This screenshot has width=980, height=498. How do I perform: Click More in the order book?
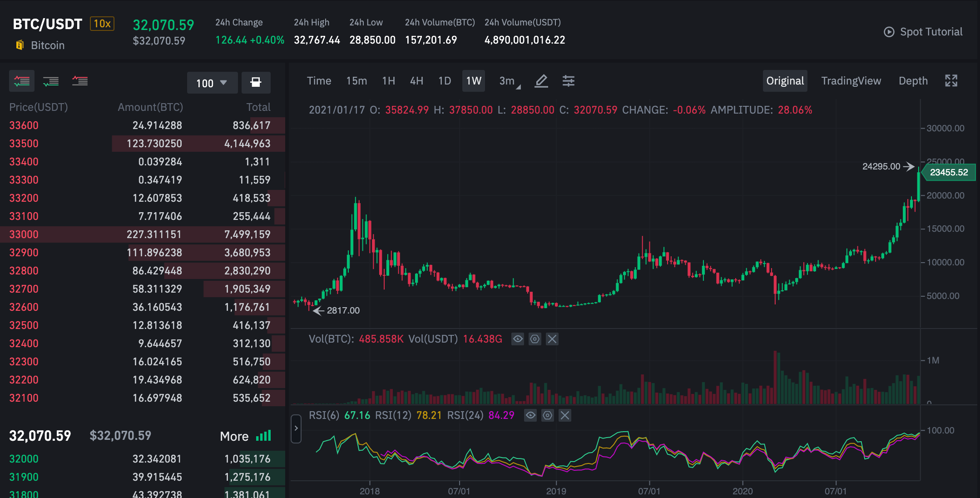(234, 436)
